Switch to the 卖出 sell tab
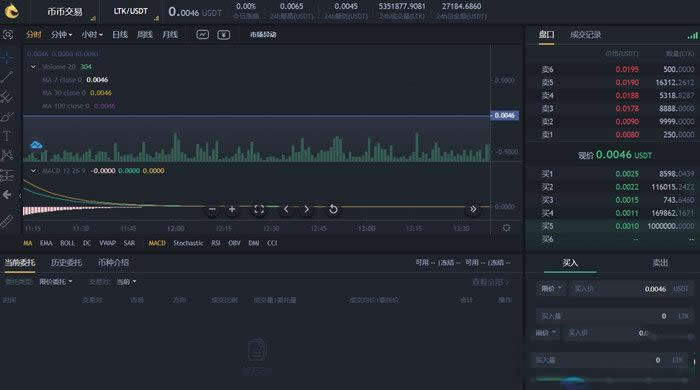The image size is (700, 390). pyautogui.click(x=660, y=263)
